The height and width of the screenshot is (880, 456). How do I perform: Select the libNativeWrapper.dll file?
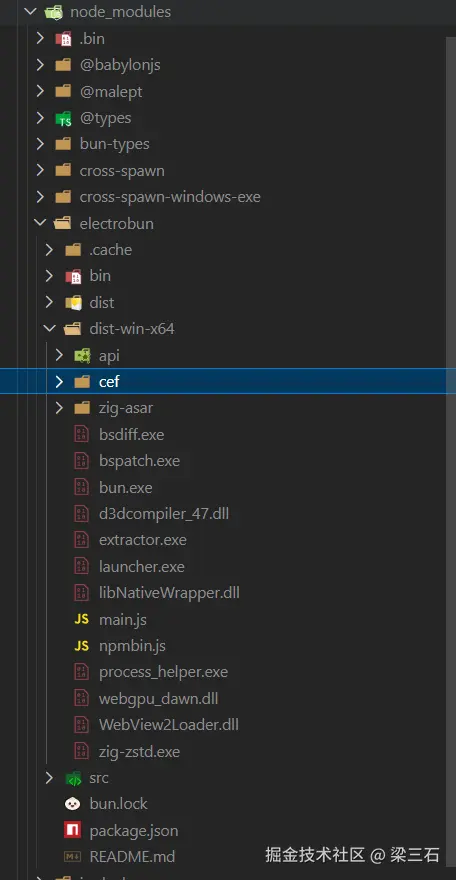(x=169, y=593)
